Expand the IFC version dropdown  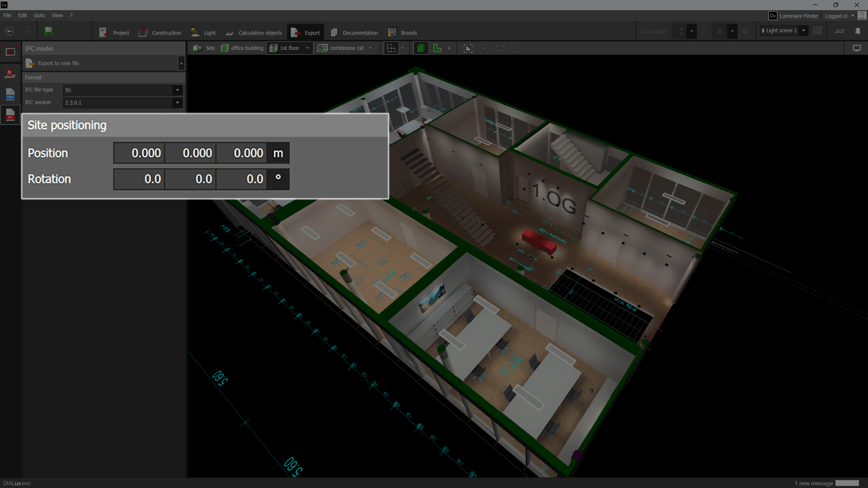point(177,102)
